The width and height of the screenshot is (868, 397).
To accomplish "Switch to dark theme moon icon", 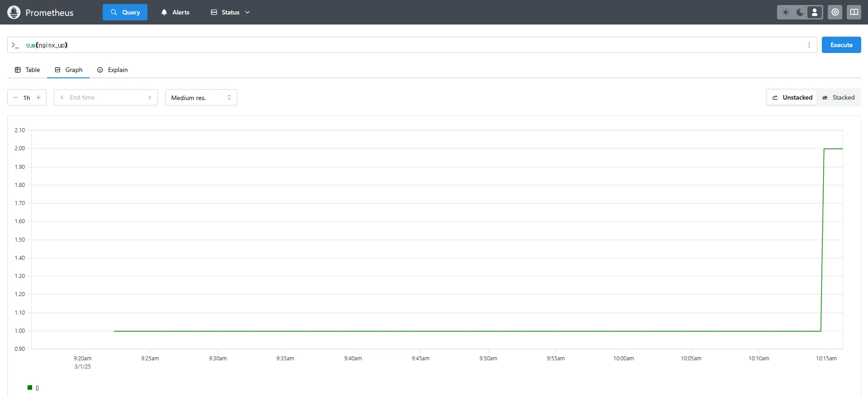I will 800,12.
